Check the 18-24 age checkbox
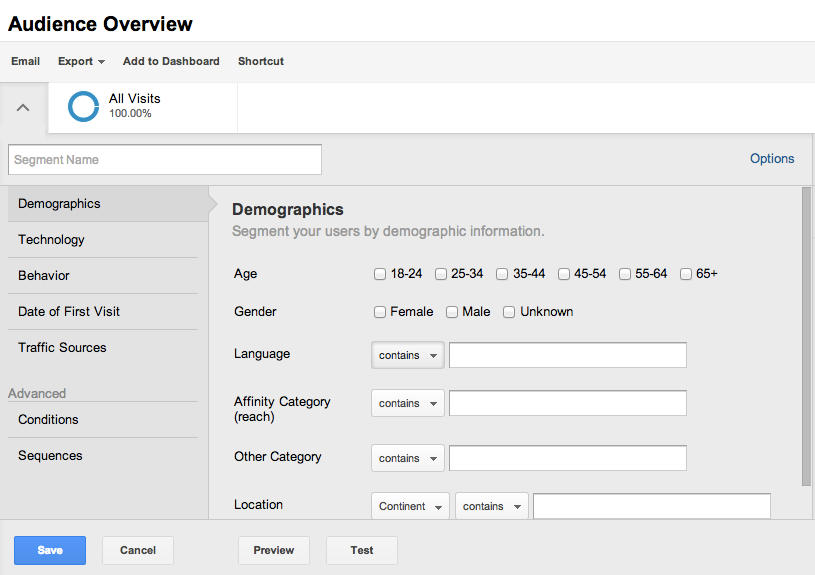Image resolution: width=815 pixels, height=575 pixels. (380, 274)
